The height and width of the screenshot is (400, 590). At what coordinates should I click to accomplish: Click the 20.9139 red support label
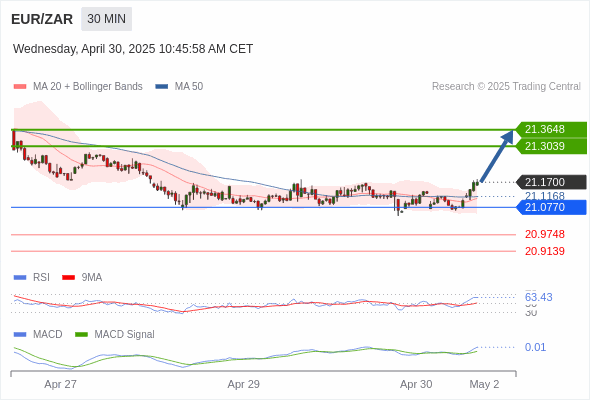point(545,251)
